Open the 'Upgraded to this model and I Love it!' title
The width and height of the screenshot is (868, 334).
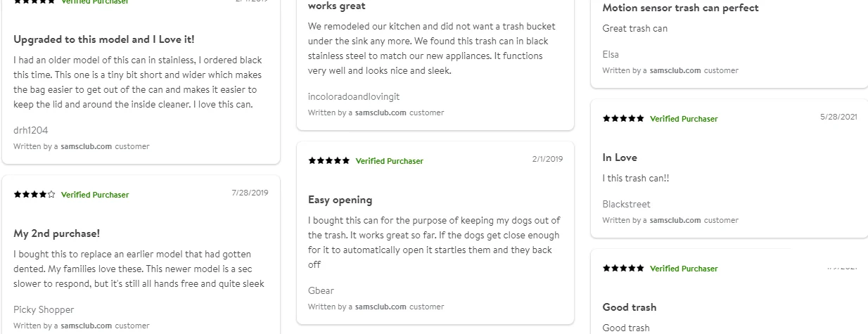pos(104,39)
